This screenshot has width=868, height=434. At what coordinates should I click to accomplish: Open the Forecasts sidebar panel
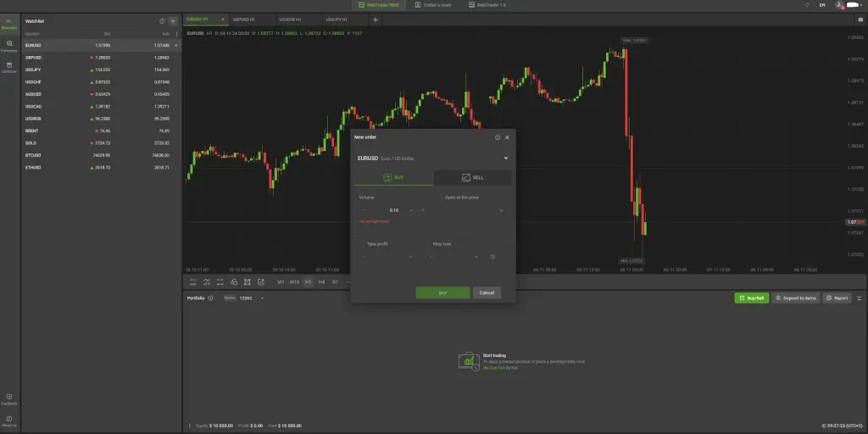(8, 46)
